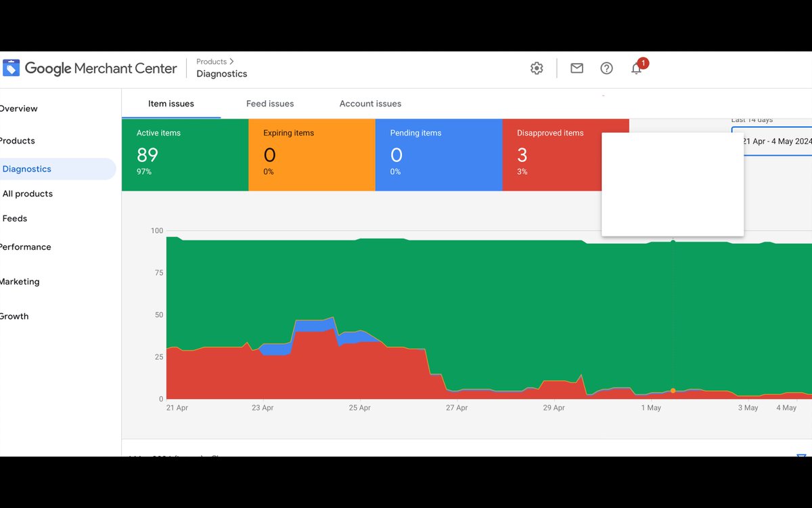Click the 27 Apr axis label
The image size is (812, 508).
[x=457, y=408]
